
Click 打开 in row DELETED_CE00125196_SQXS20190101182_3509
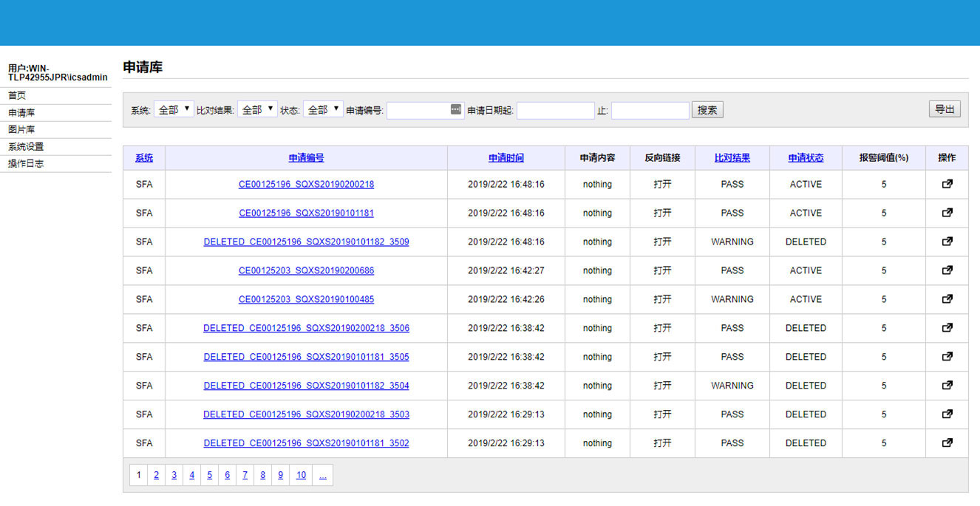(x=662, y=242)
